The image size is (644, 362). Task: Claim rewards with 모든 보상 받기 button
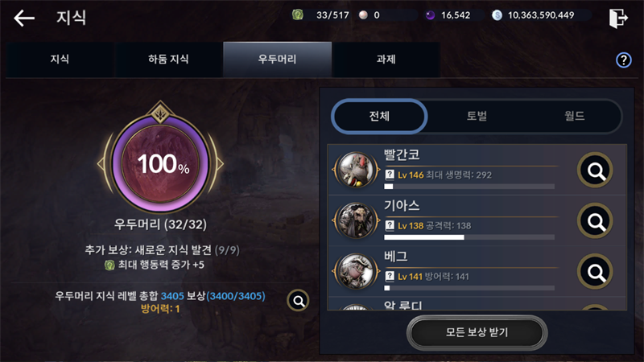[x=477, y=332]
